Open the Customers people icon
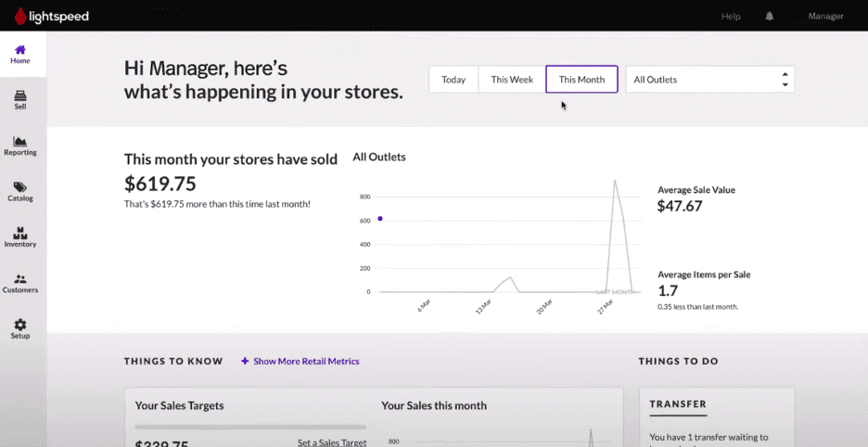Screen dimensions: 868x447 (20, 279)
